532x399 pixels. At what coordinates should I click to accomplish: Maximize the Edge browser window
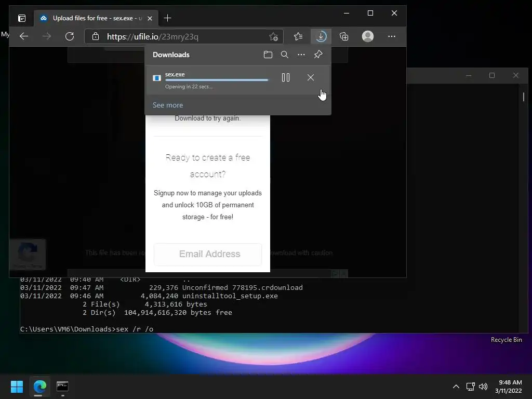370,13
